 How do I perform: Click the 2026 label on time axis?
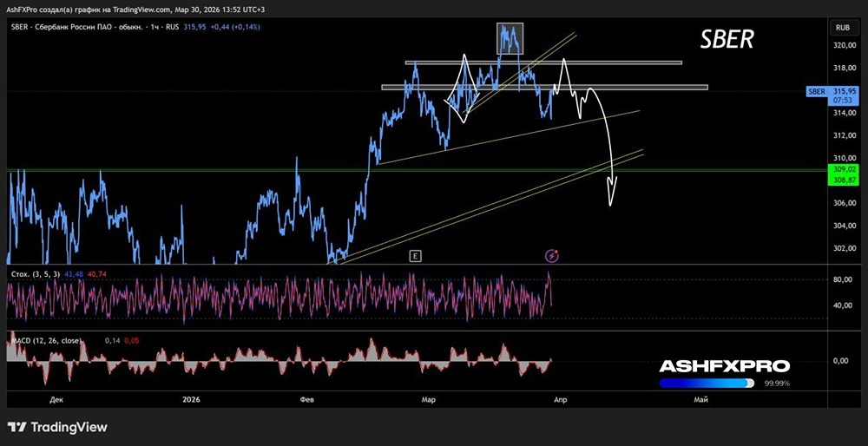click(190, 399)
